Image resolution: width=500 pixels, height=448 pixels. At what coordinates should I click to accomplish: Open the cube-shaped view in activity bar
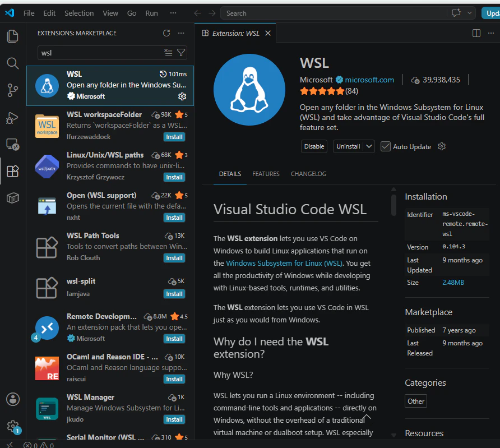click(12, 198)
